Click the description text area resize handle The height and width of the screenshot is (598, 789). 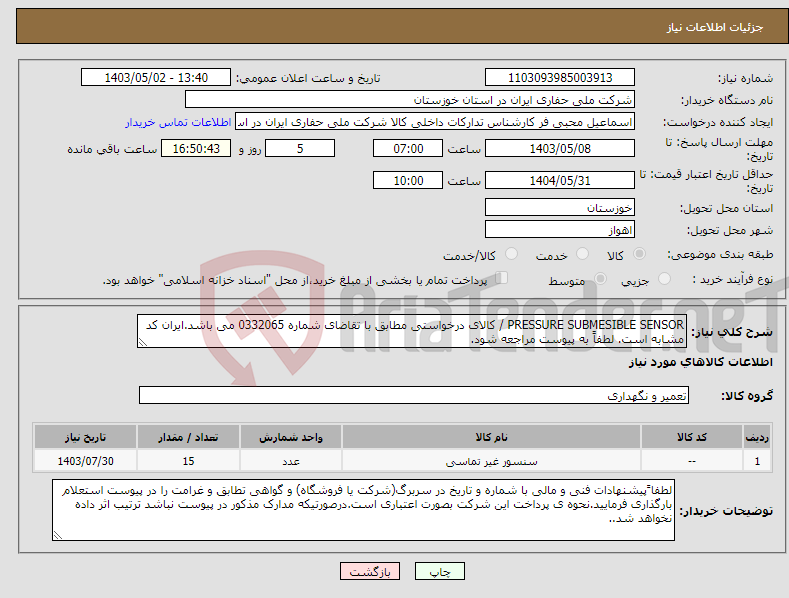pyautogui.click(x=143, y=342)
